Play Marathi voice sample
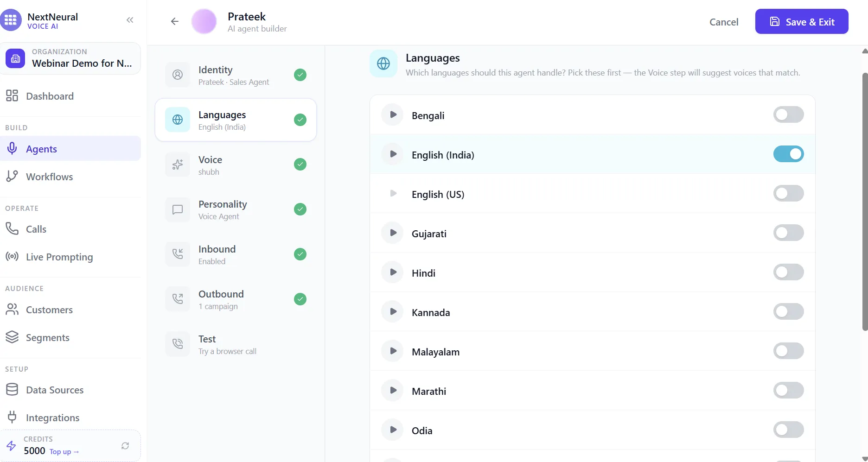Viewport: 868px width, 462px height. [x=393, y=390]
